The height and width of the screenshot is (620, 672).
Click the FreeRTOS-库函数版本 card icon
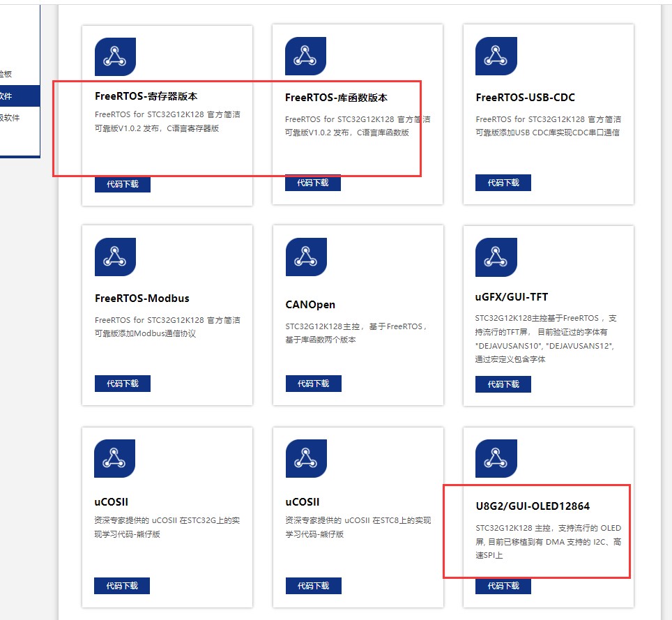click(x=305, y=56)
